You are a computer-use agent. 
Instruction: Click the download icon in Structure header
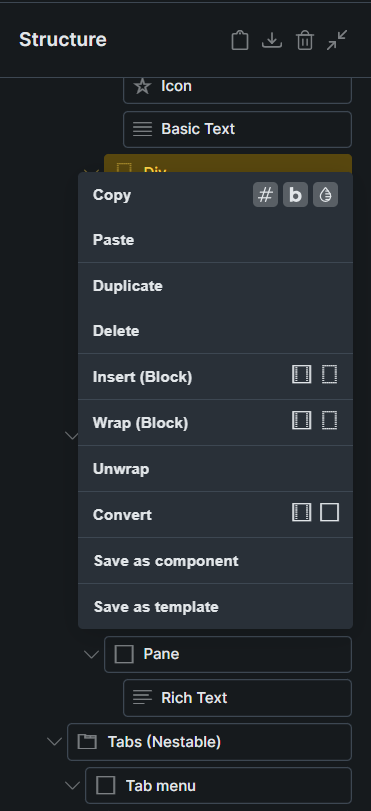pos(272,40)
